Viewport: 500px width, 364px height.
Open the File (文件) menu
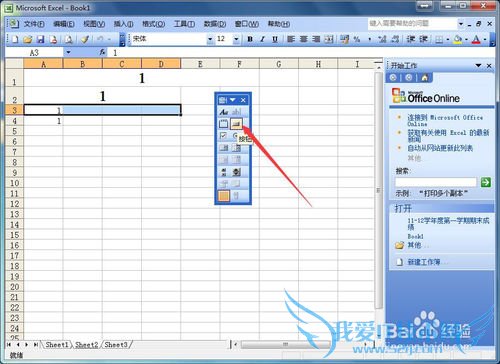click(x=34, y=24)
